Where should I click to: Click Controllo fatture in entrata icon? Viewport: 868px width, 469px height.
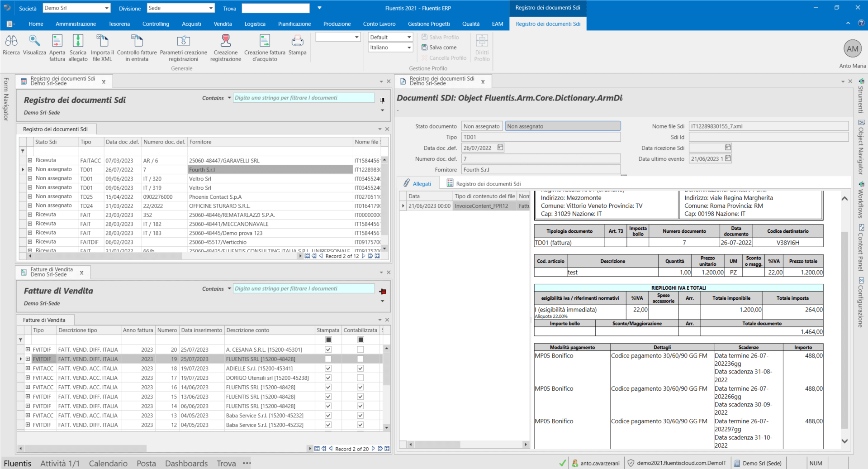tap(137, 41)
